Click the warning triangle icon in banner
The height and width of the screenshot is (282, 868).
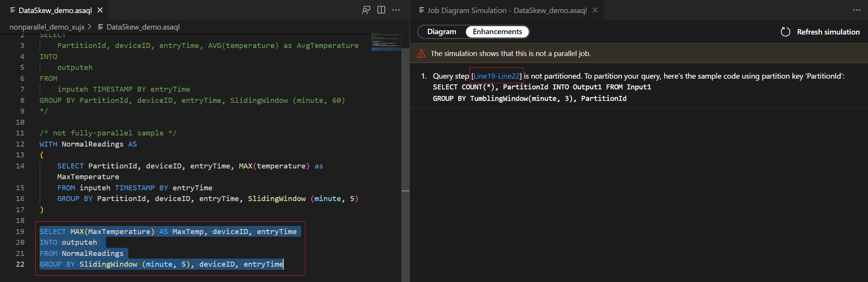(421, 53)
